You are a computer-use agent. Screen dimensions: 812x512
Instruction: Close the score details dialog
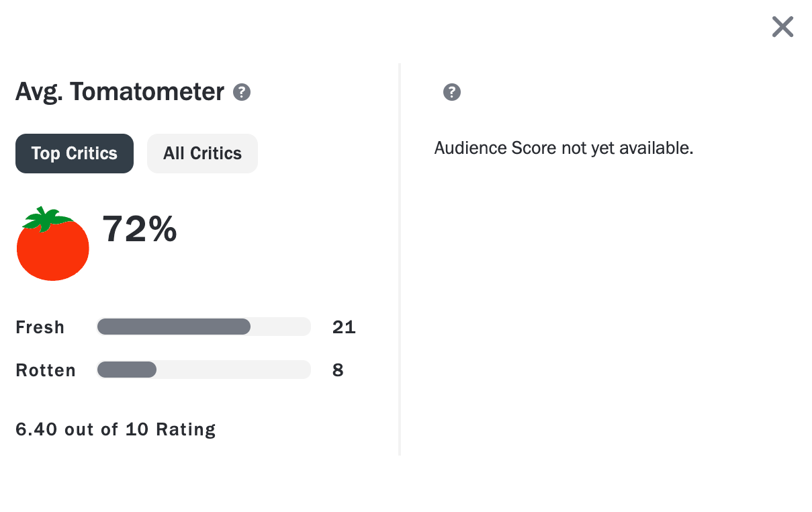coord(782,27)
